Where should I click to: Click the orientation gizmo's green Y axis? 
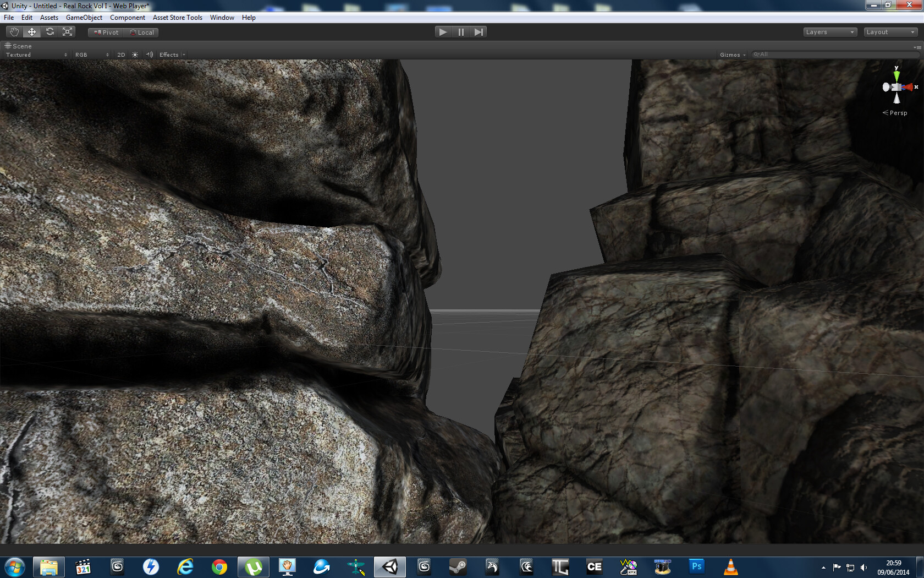click(x=897, y=74)
